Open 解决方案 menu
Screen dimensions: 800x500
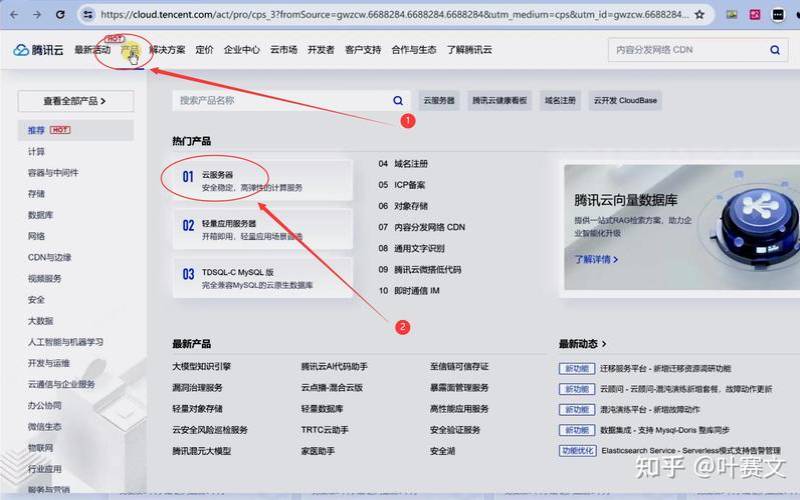click(x=167, y=49)
